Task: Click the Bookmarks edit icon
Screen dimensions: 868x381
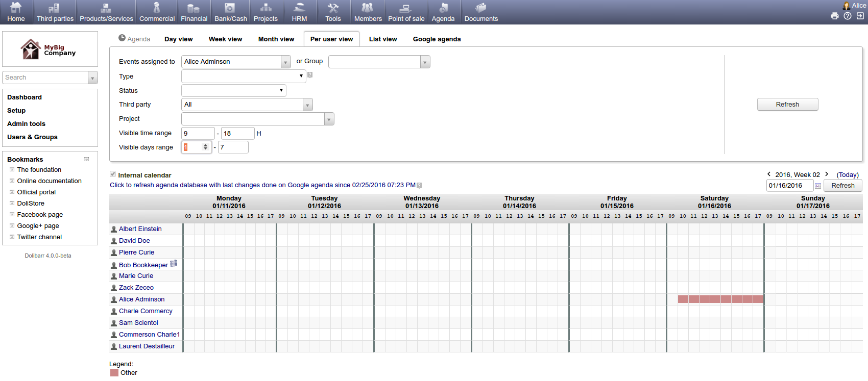Action: click(87, 159)
